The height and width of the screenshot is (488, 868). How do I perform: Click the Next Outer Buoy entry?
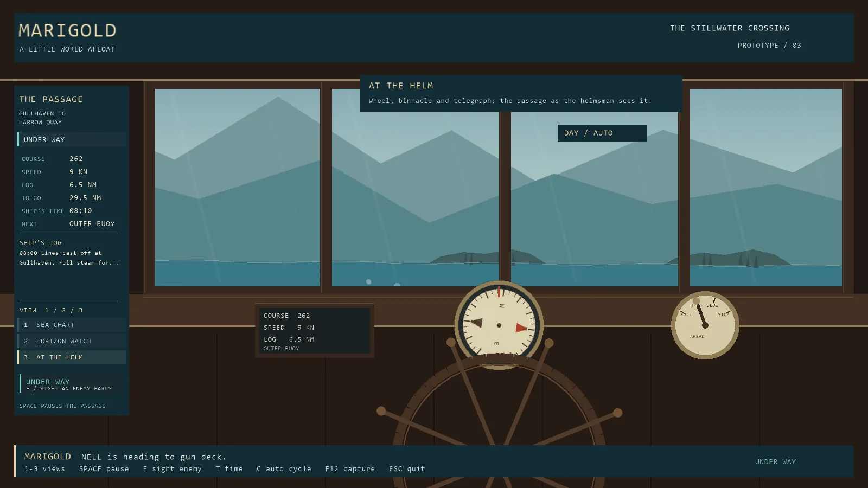pos(68,224)
